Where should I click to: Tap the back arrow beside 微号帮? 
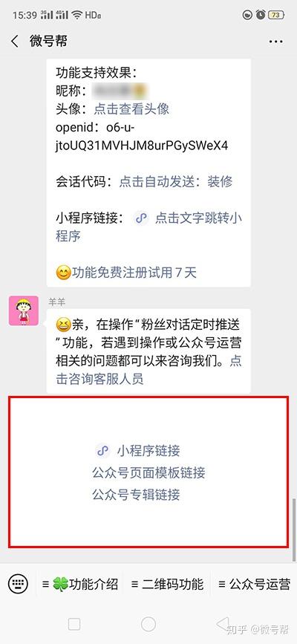click(15, 41)
